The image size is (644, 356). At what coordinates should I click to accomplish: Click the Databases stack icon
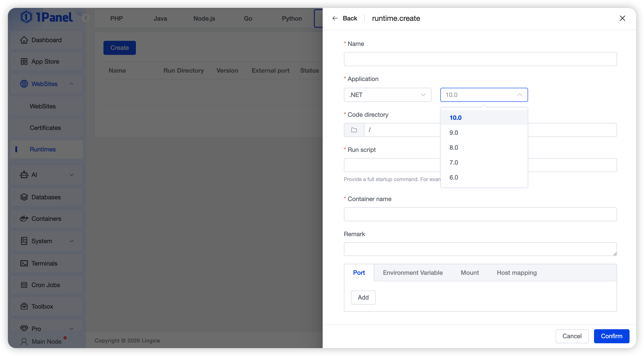coord(24,197)
